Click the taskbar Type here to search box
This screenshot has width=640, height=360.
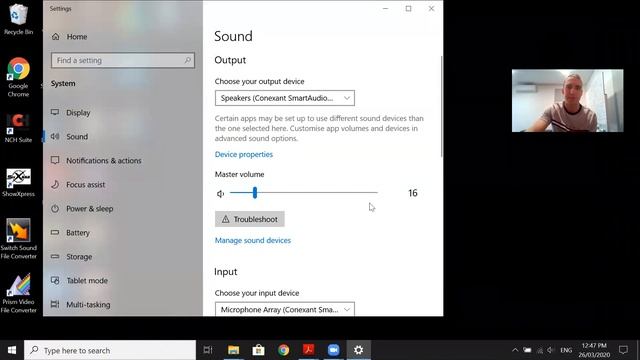(110, 350)
